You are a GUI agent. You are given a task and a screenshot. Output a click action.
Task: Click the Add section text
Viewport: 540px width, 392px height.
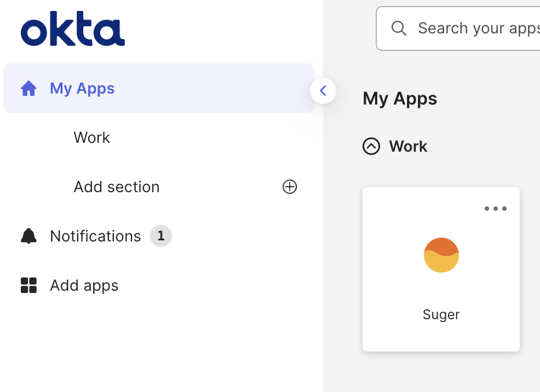(x=117, y=187)
